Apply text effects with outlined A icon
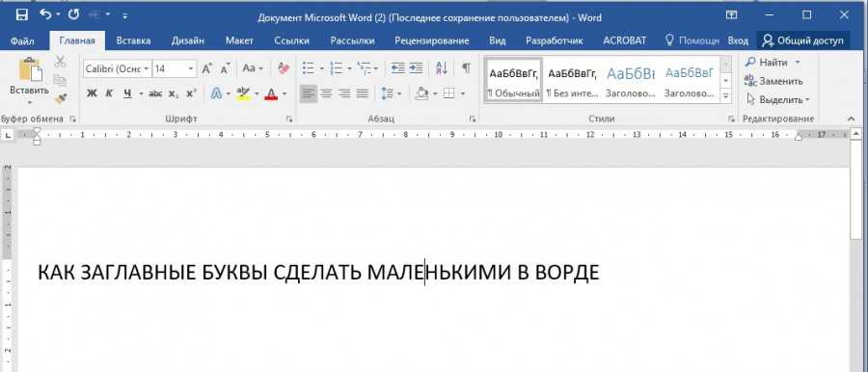 coord(216,93)
